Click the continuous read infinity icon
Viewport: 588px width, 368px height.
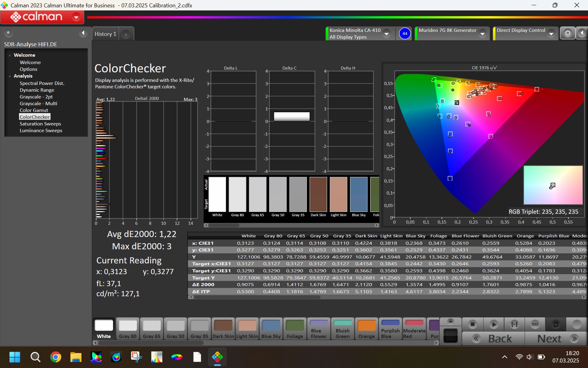[535, 324]
